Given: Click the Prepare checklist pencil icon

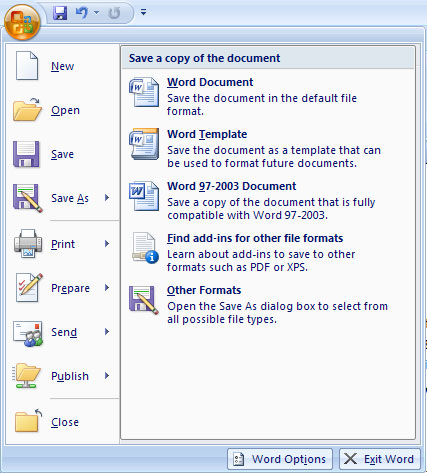Looking at the screenshot, I should coord(29,287).
